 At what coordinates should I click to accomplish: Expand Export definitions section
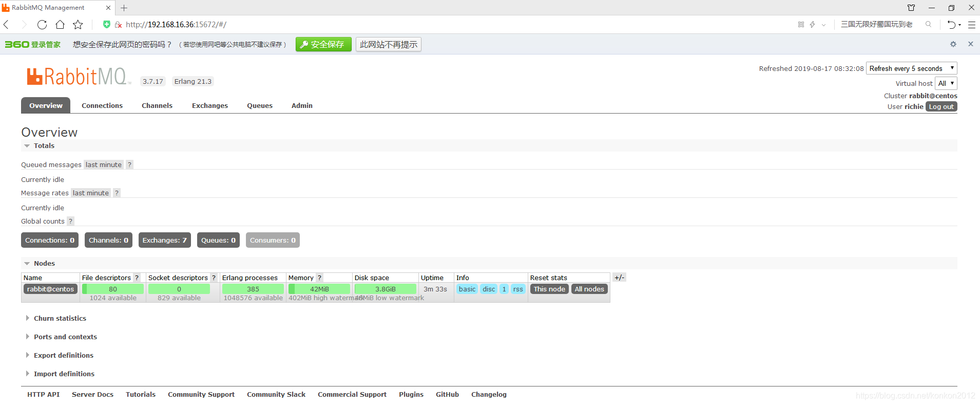(x=59, y=356)
